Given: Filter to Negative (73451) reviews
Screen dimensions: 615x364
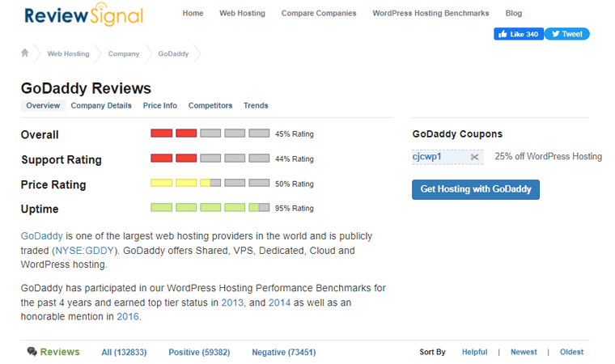Looking at the screenshot, I should [283, 352].
